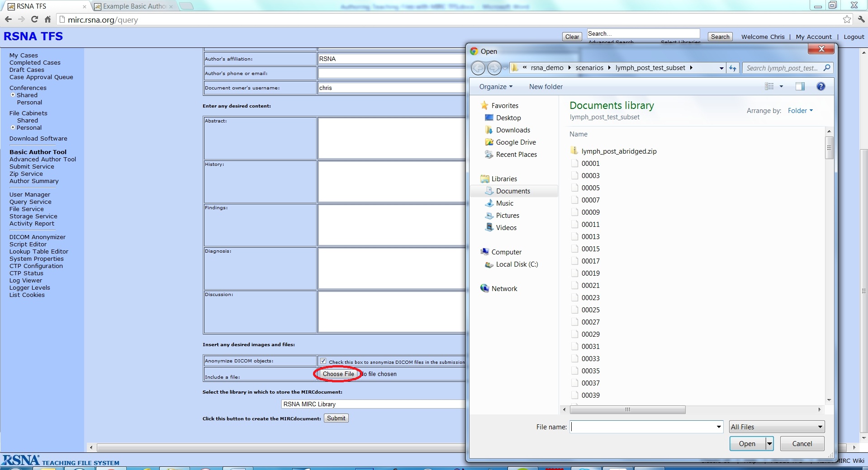
Task: Select Videos library in navigation pane
Action: [x=506, y=228]
